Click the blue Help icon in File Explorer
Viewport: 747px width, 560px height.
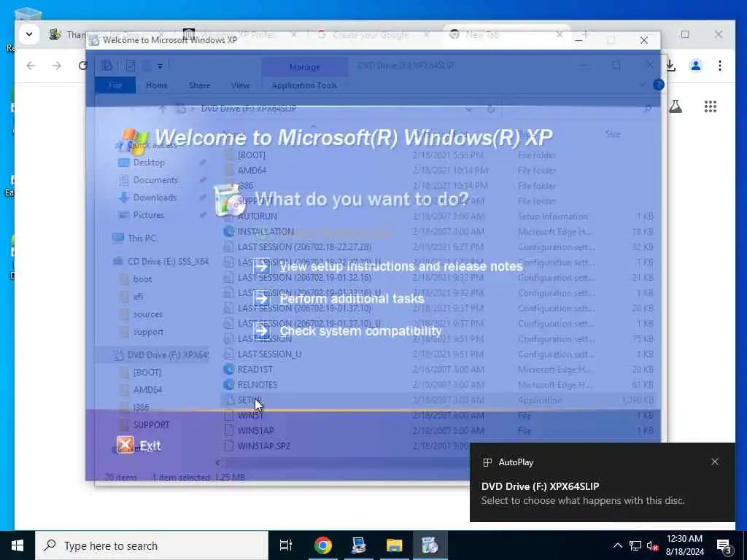click(x=659, y=85)
